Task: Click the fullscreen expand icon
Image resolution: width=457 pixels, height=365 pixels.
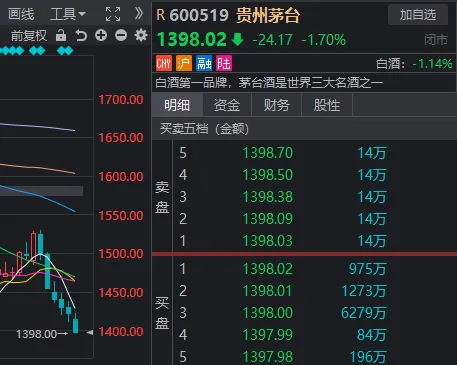Action: 113,14
